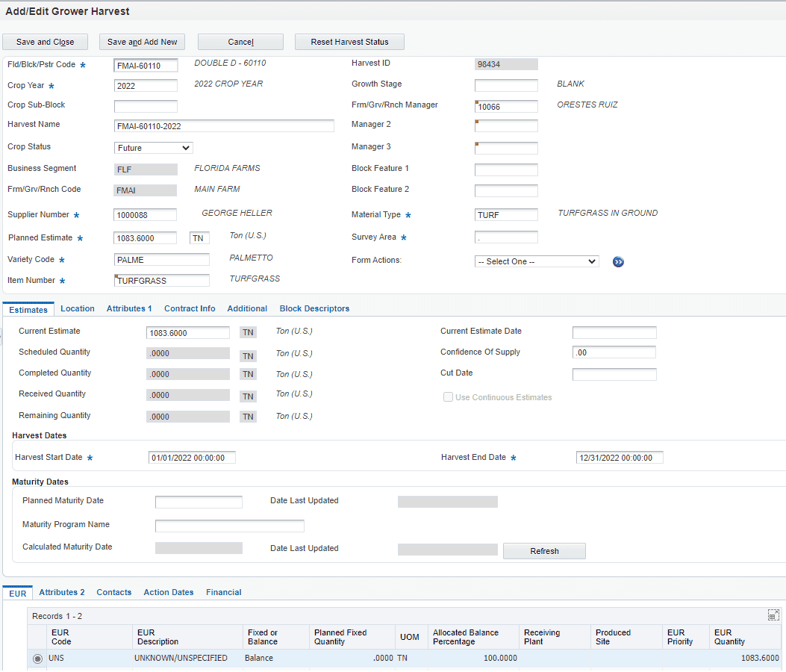Click the Survey Area field

point(506,237)
